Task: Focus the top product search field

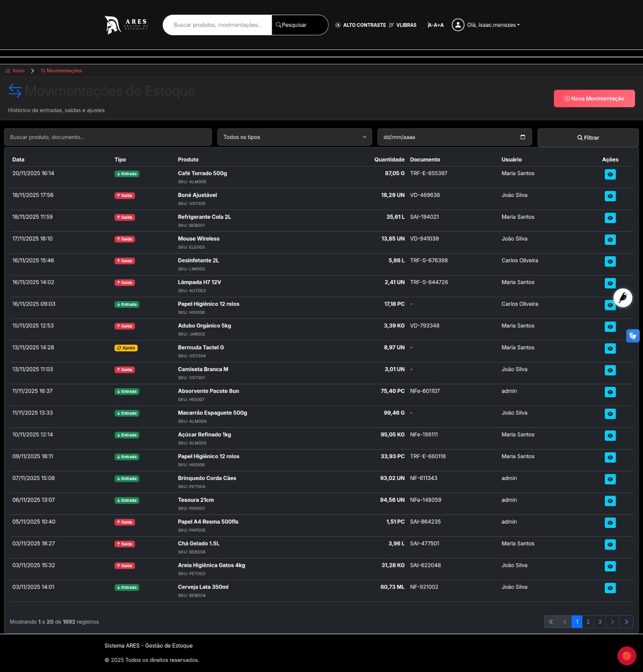Action: 218,25
